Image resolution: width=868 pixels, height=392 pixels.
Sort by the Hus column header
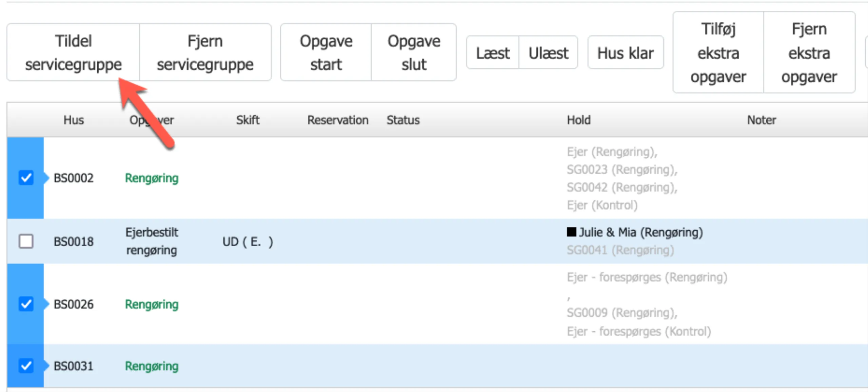74,120
